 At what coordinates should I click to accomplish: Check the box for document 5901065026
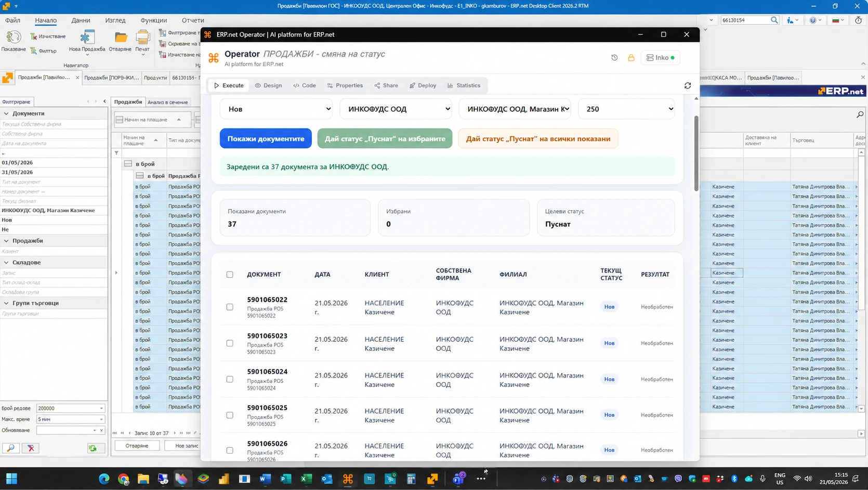click(230, 450)
